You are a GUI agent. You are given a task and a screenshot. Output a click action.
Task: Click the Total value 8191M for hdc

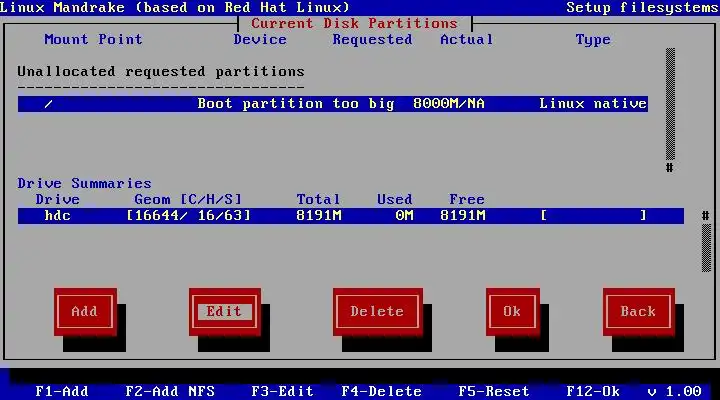tap(319, 216)
